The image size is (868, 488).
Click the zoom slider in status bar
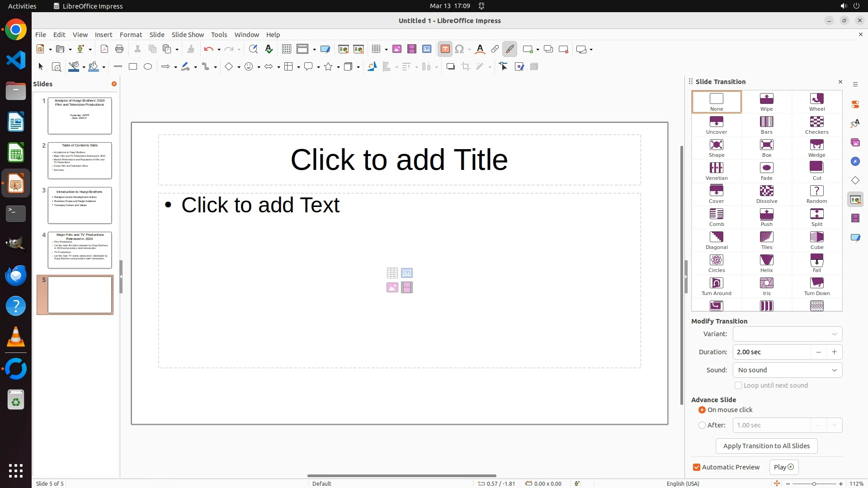click(814, 483)
